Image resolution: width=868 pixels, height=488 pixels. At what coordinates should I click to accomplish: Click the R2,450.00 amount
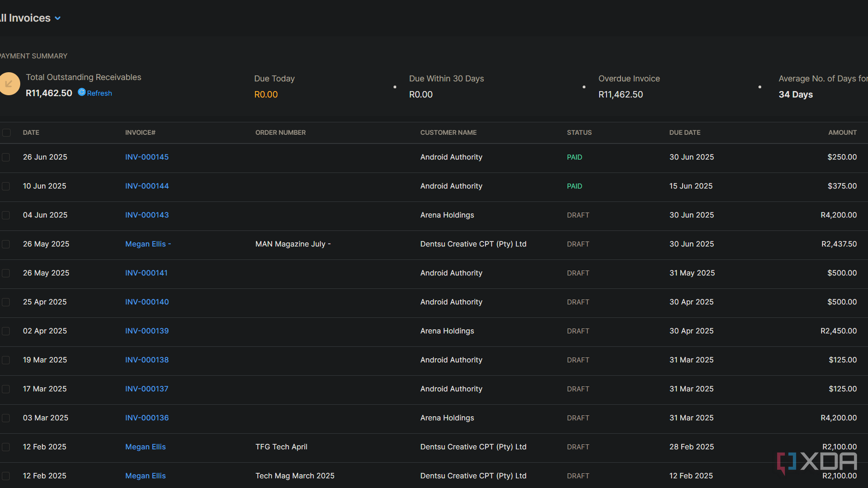pyautogui.click(x=839, y=331)
